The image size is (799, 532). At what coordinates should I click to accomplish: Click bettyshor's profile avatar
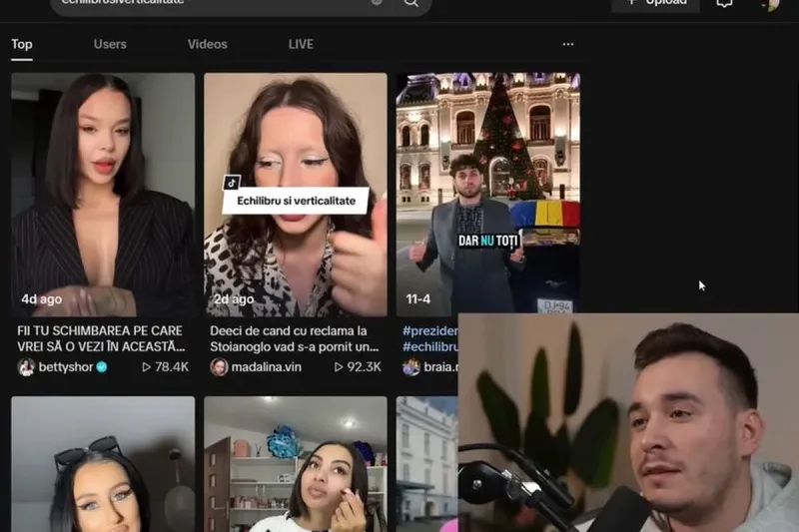(26, 367)
